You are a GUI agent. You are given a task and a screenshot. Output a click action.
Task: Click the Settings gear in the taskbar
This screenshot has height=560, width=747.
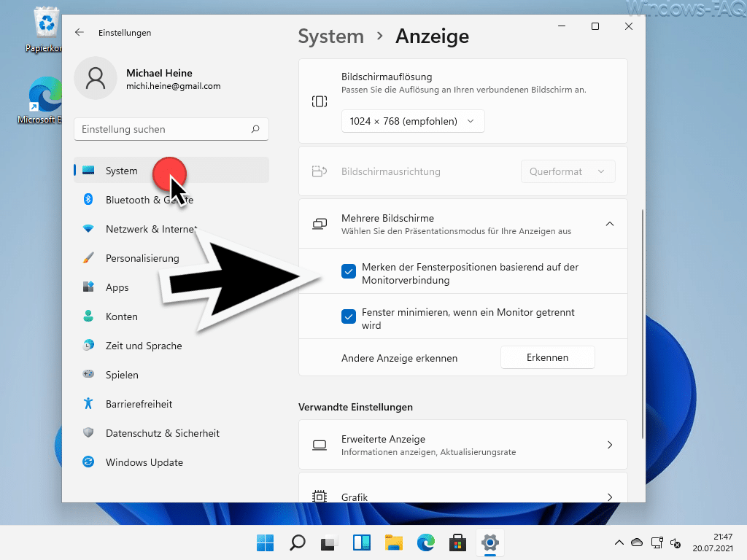(489, 542)
